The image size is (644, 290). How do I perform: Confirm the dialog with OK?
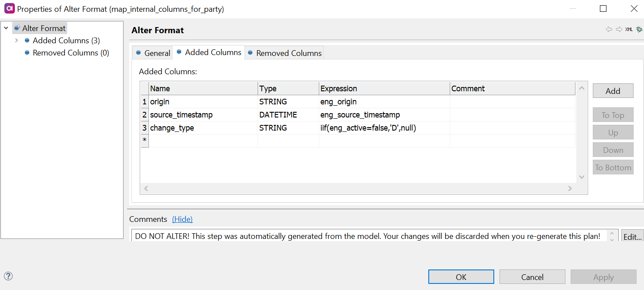(x=461, y=277)
